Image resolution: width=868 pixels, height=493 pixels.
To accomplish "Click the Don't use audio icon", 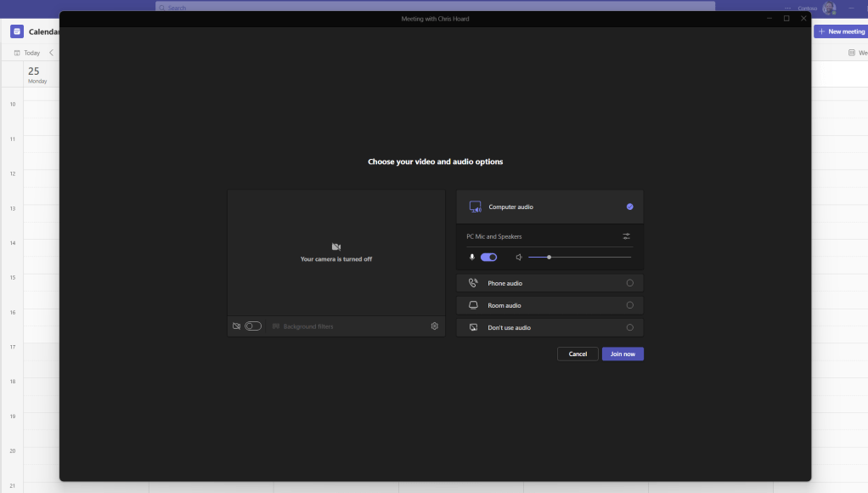I will tap(473, 327).
